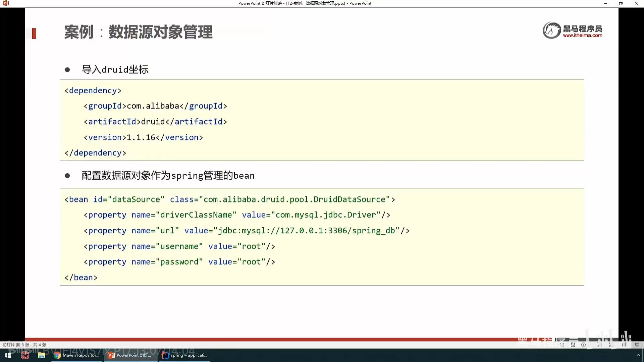Switch to Maven Repository Chrome window
This screenshot has height=362, width=644.
click(77, 355)
